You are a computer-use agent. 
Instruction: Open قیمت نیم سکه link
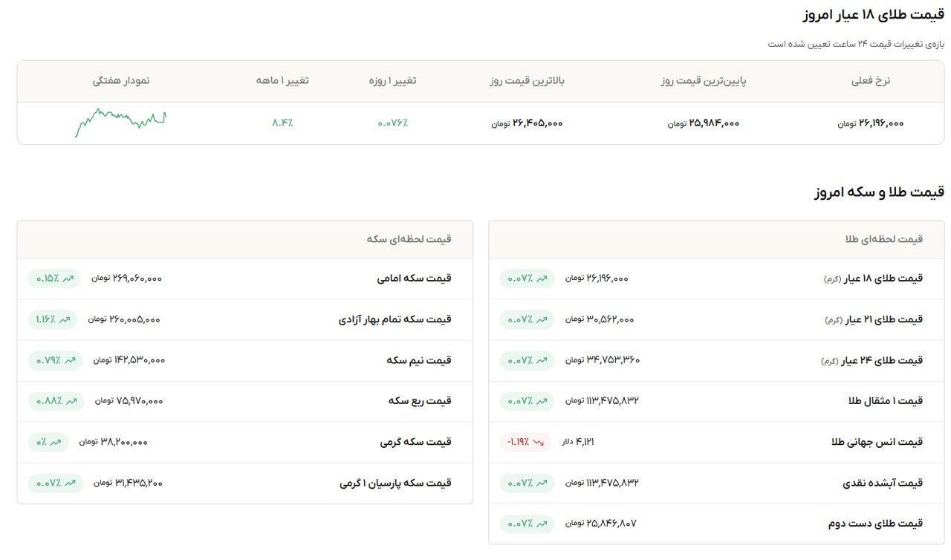(419, 360)
